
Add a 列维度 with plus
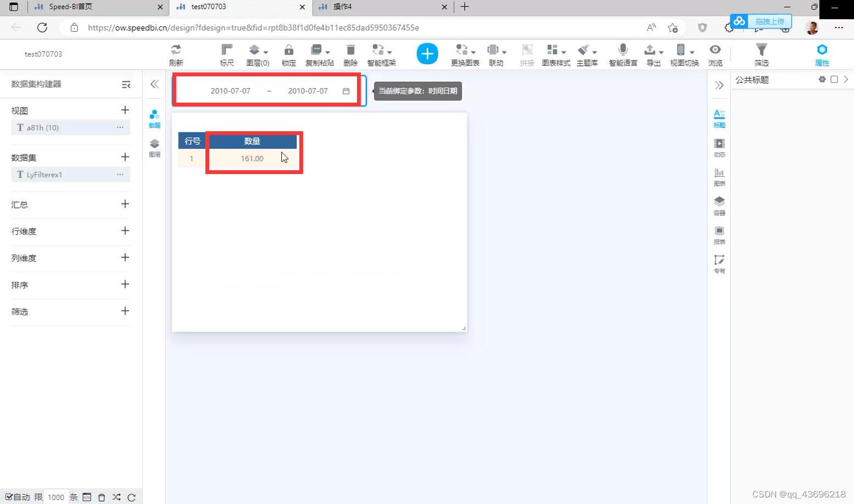point(125,257)
